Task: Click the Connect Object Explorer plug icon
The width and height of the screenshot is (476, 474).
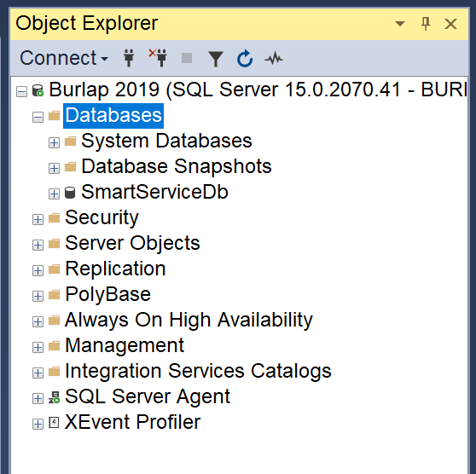Action: [x=129, y=58]
